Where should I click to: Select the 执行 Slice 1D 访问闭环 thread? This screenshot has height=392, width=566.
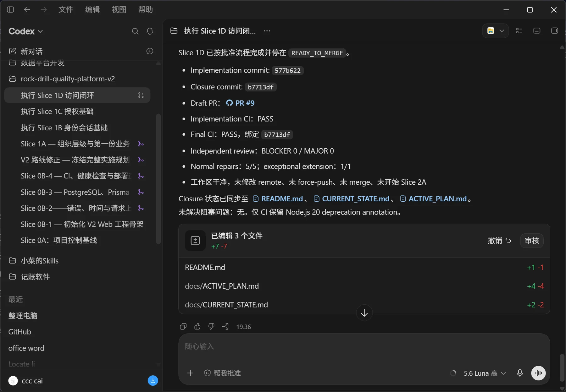[77, 95]
